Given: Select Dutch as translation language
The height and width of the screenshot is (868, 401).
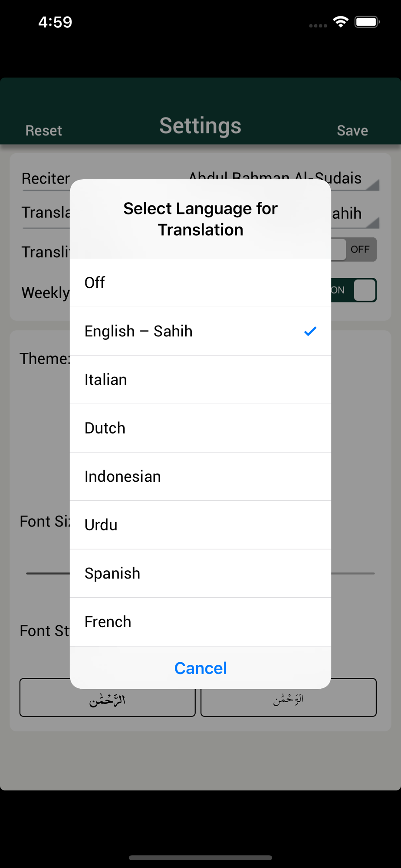Looking at the screenshot, I should pos(200,428).
